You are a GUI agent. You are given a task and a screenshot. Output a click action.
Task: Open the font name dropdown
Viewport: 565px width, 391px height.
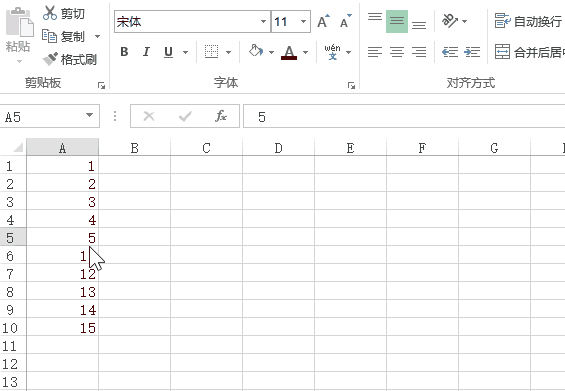[263, 21]
